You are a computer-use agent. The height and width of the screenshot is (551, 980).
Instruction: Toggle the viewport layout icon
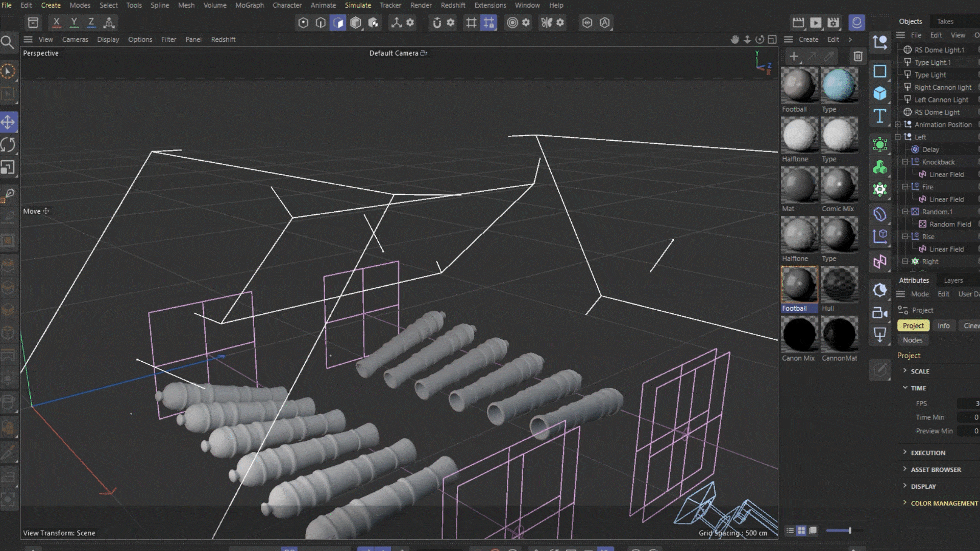click(x=772, y=39)
